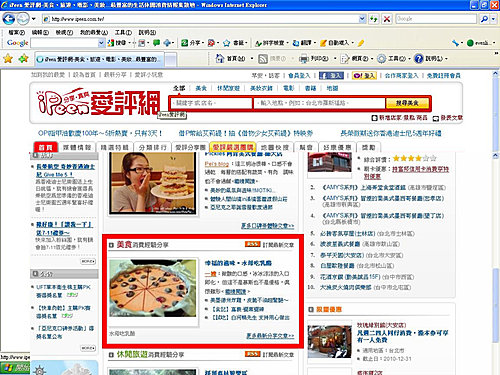Go back with the IE Back arrow

9,19
